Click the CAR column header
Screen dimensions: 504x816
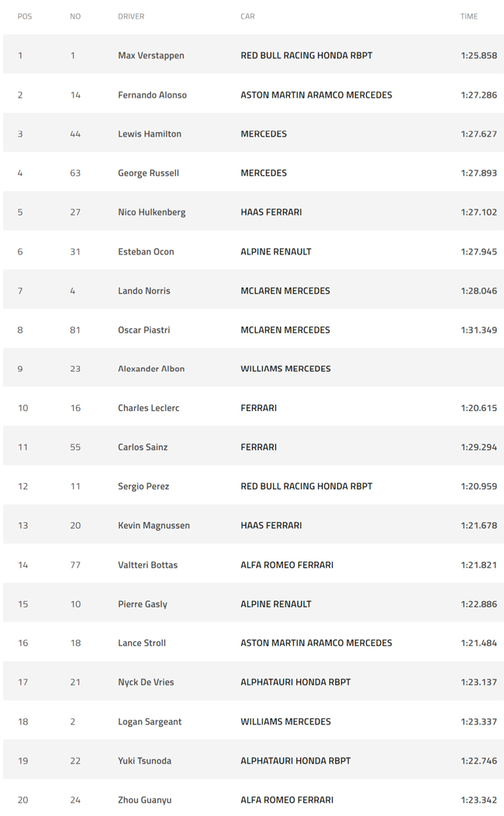tap(247, 16)
